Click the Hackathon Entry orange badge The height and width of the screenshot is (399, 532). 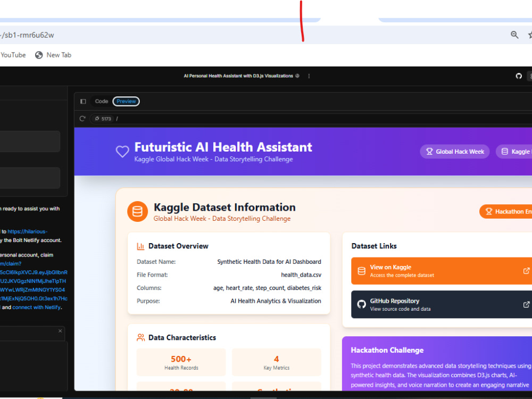click(x=506, y=211)
